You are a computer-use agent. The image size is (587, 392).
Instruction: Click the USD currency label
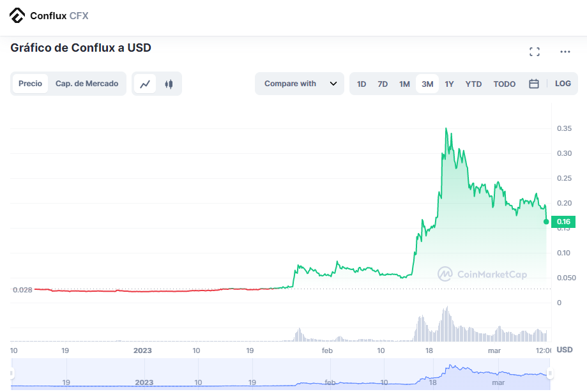(565, 350)
